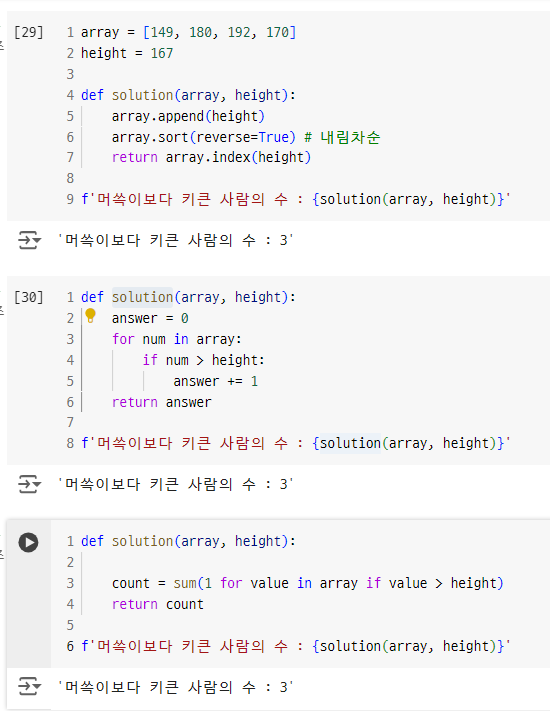Image resolution: width=550 pixels, height=711 pixels.
Task: Click f-string line 8 in cell 30
Action: click(296, 443)
